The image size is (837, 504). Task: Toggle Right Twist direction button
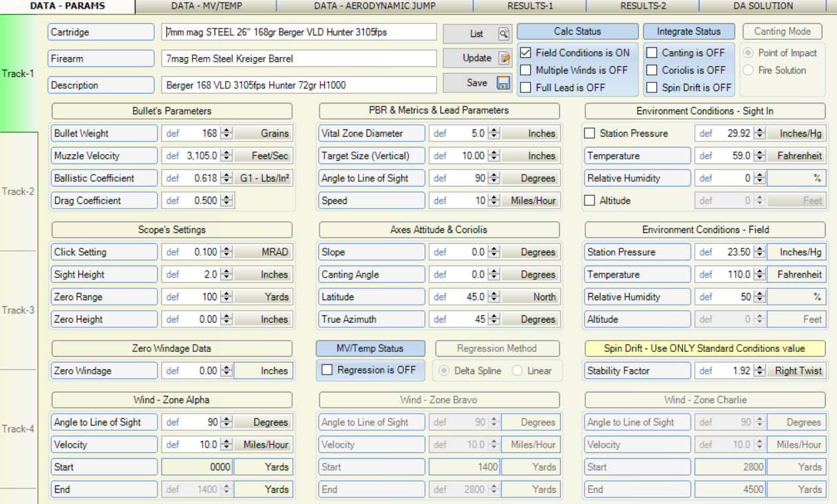(x=796, y=371)
